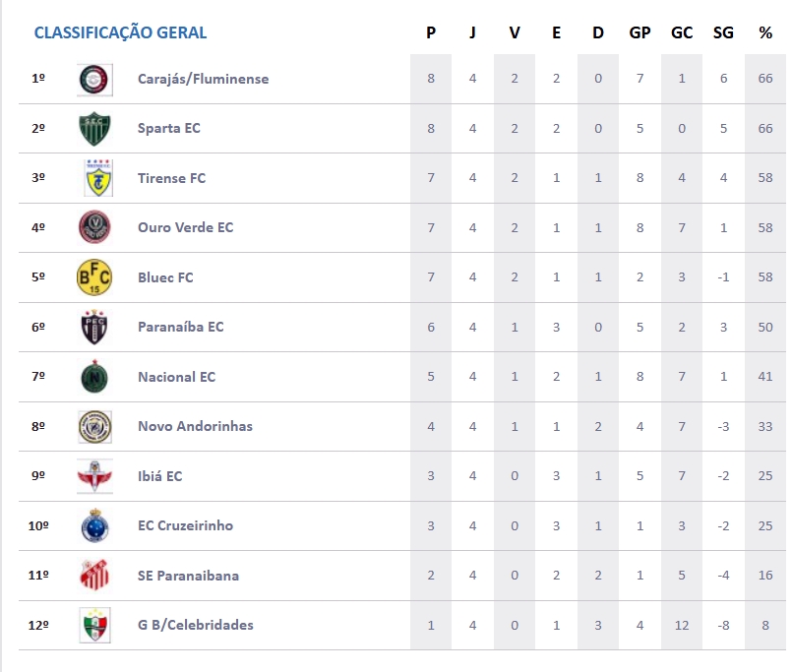Image resolution: width=792 pixels, height=672 pixels.
Task: Click the SE Paranaibana red striped crest
Action: pyautogui.click(x=95, y=576)
